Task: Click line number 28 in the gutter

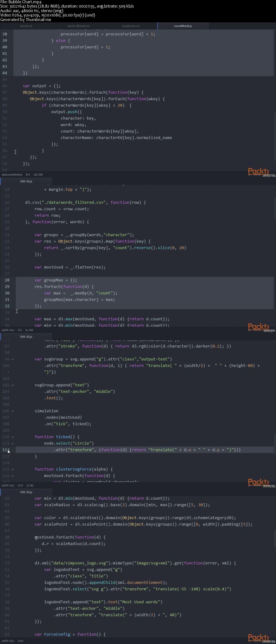Action: pos(7,280)
